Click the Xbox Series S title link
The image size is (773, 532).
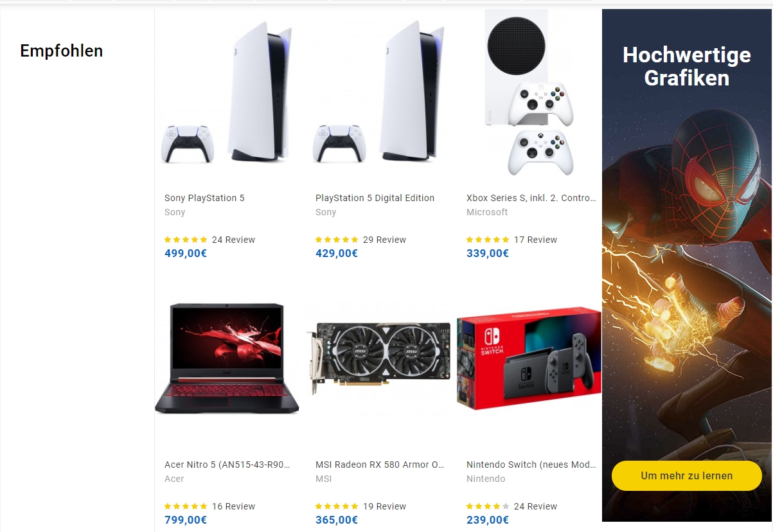[531, 198]
